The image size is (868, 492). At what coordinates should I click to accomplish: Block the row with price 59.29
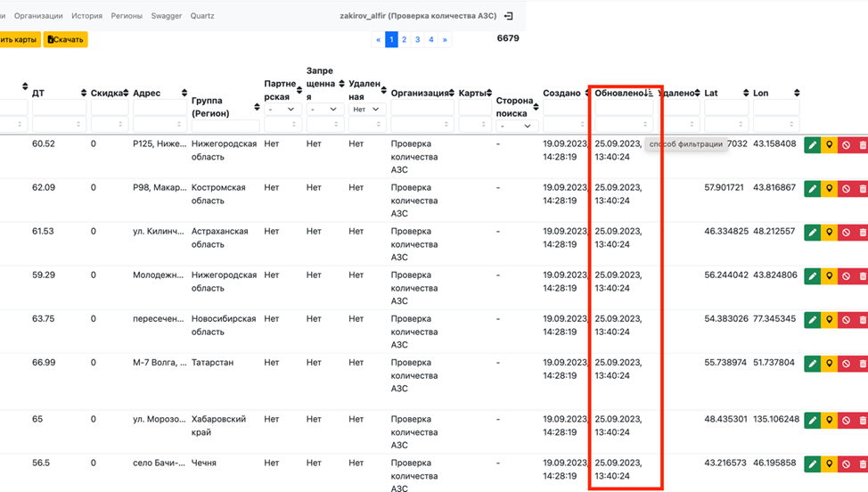tap(846, 276)
